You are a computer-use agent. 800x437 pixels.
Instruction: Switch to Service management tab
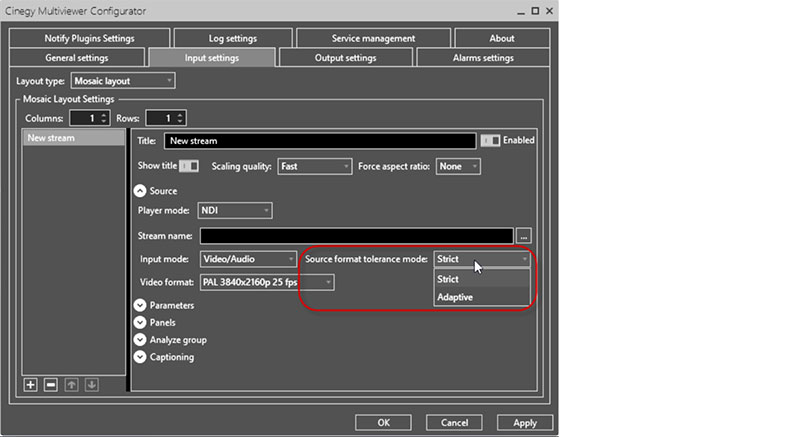[x=373, y=38]
